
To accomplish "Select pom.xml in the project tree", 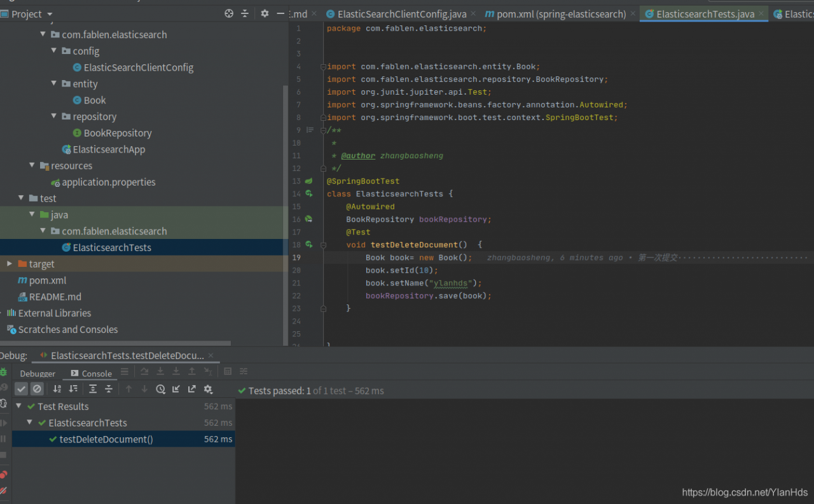I will click(48, 280).
